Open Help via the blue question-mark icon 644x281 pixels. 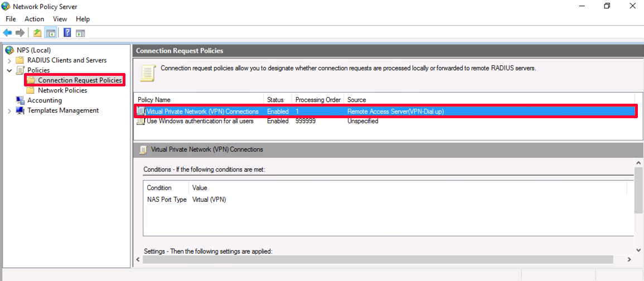[x=67, y=33]
